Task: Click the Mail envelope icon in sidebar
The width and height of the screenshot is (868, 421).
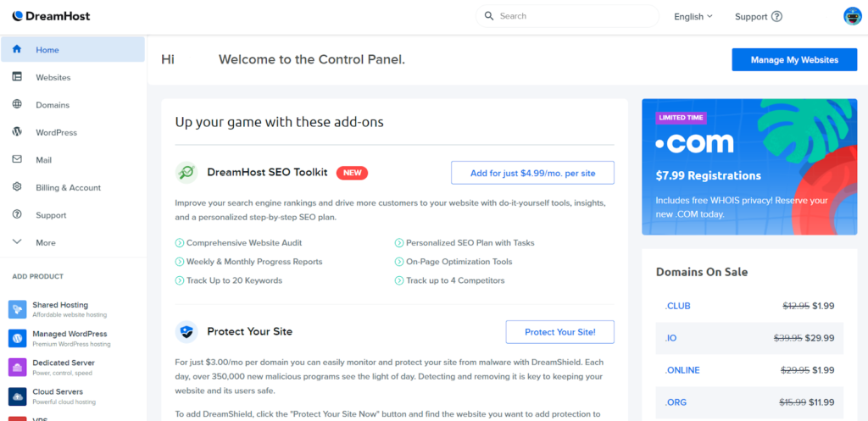Action: 17,159
